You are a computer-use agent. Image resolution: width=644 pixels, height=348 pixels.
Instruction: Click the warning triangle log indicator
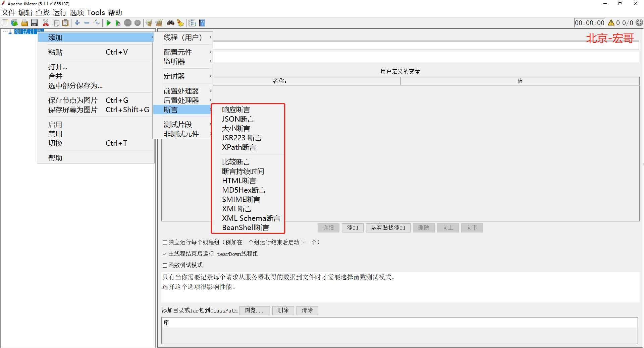click(611, 23)
